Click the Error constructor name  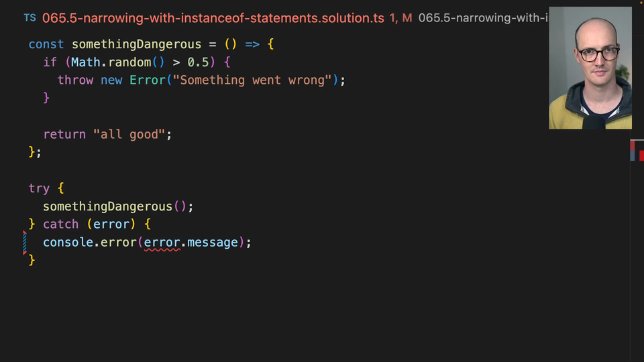pyautogui.click(x=147, y=80)
